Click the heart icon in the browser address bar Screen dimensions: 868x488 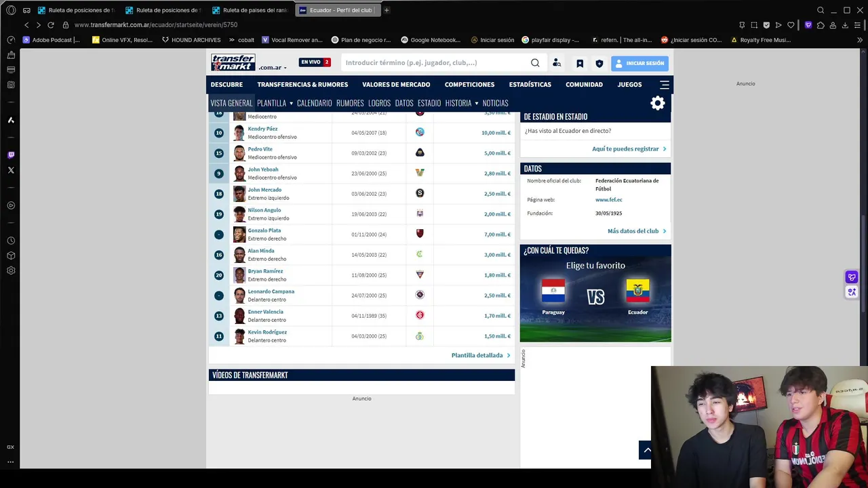(x=791, y=25)
